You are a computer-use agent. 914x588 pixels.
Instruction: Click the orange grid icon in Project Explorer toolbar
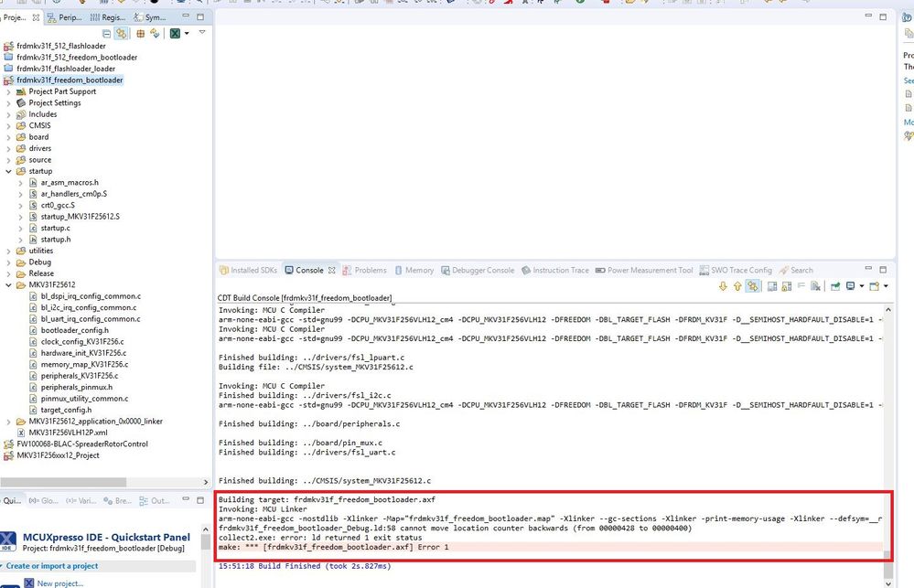tap(141, 34)
